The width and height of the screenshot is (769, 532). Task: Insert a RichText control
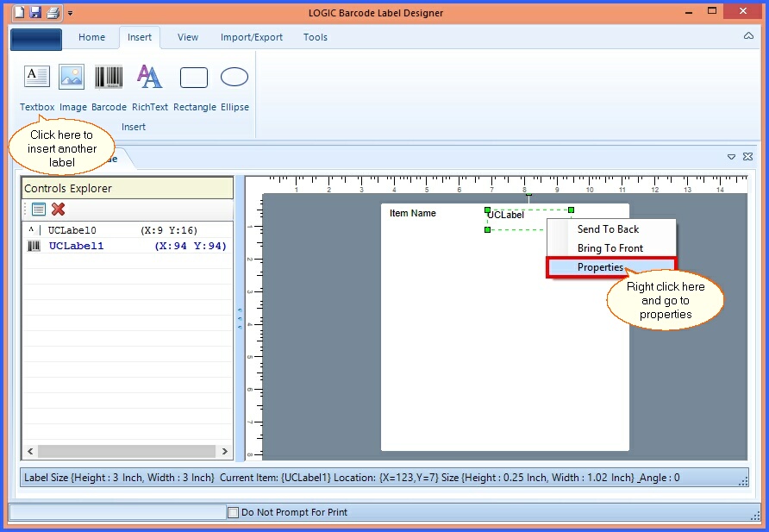pos(150,88)
